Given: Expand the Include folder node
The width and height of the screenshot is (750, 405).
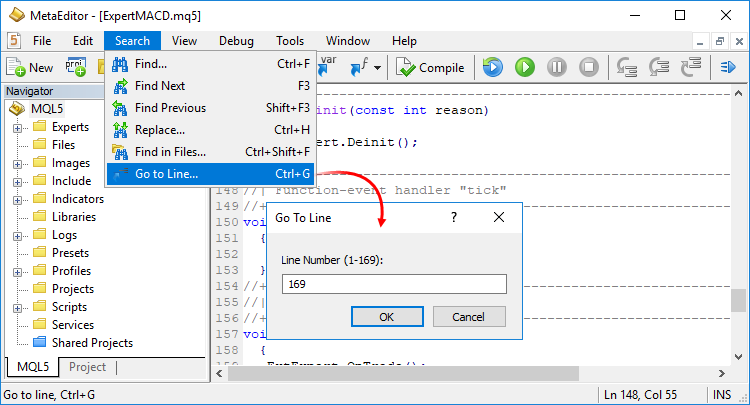Looking at the screenshot, I should tap(17, 182).
